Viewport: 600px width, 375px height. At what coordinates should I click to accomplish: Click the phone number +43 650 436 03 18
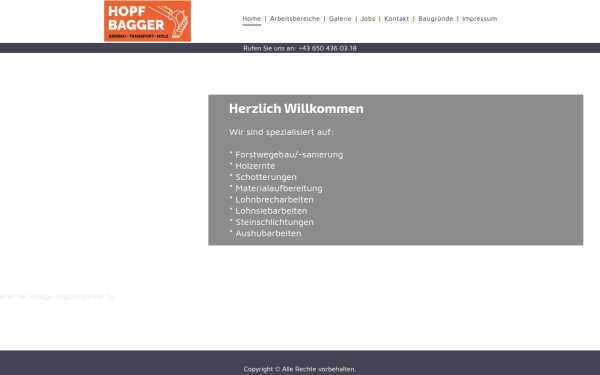[328, 48]
